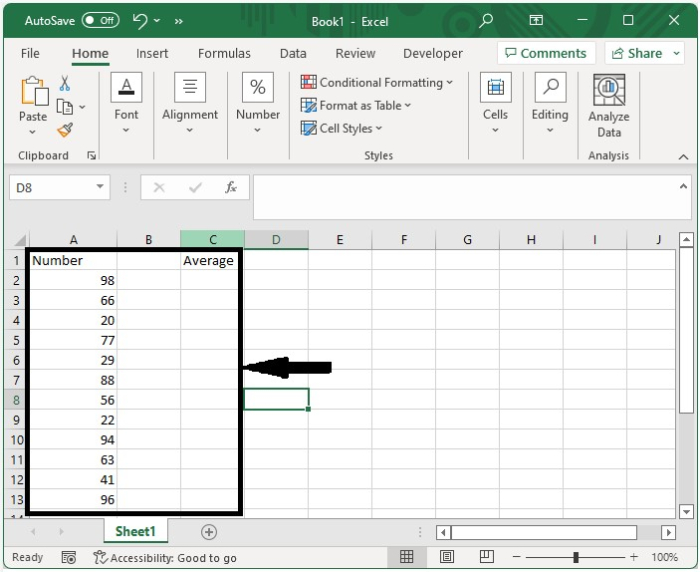Click Accessibility: Good to go status

165,558
